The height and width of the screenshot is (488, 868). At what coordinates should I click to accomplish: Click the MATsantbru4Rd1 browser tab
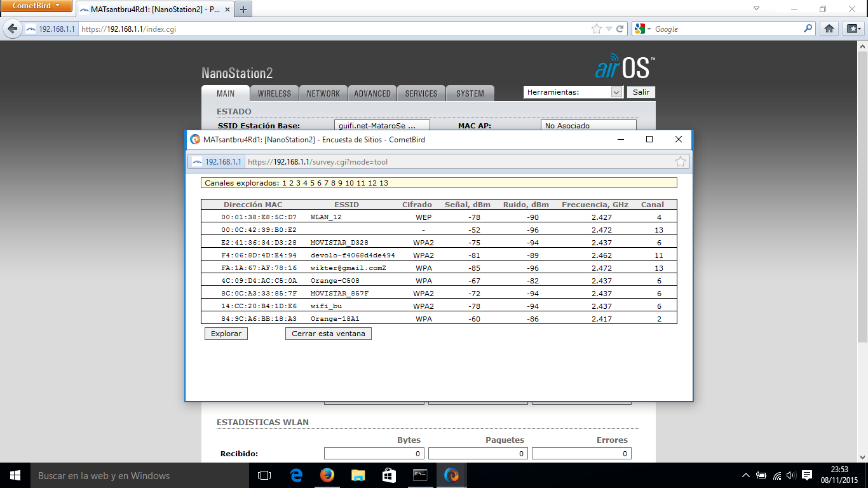[154, 10]
